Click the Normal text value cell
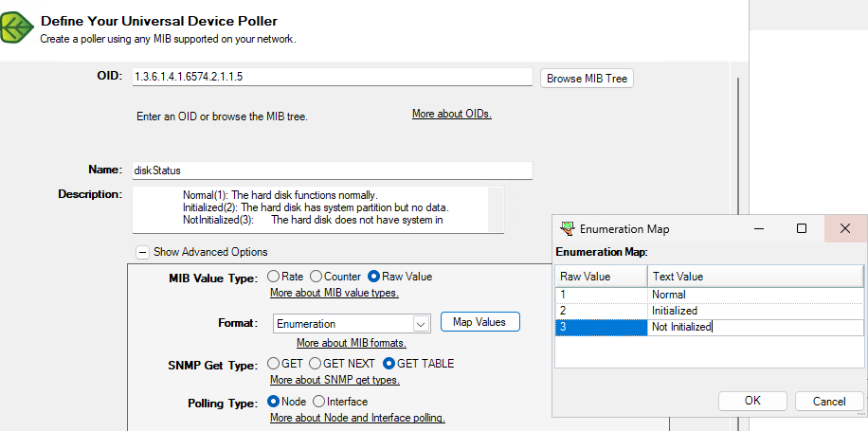The height and width of the screenshot is (431, 868). 755,295
